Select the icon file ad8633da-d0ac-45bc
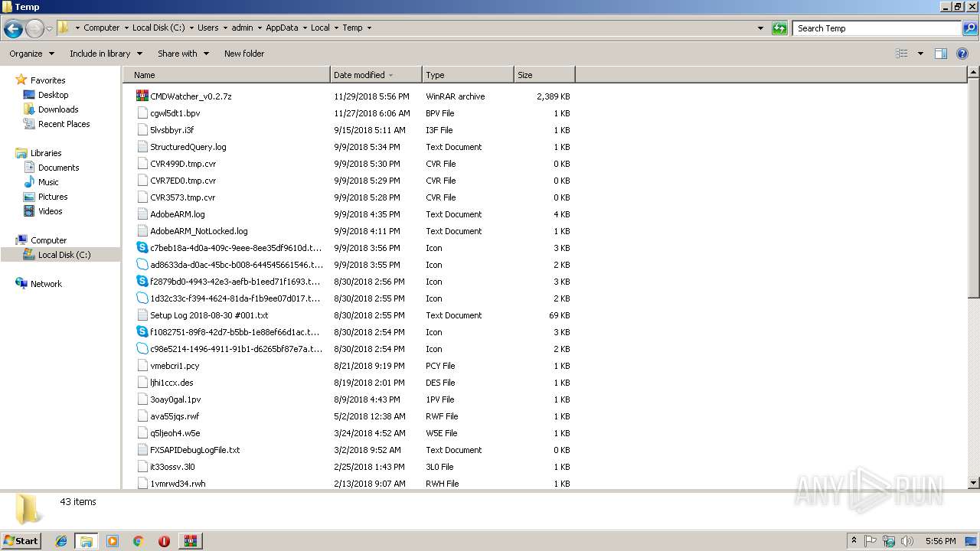The width and height of the screenshot is (980, 551). tap(142, 265)
